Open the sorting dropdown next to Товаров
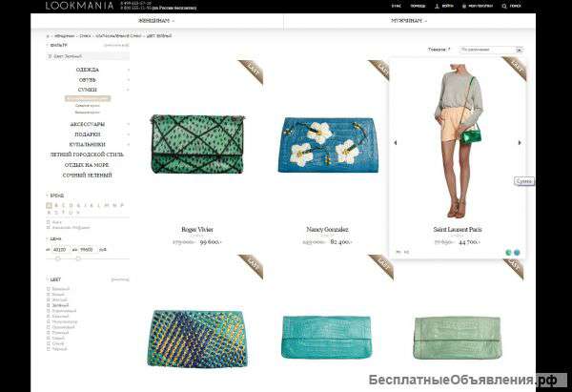Image resolution: width=572 pixels, height=392 pixels. [x=491, y=50]
